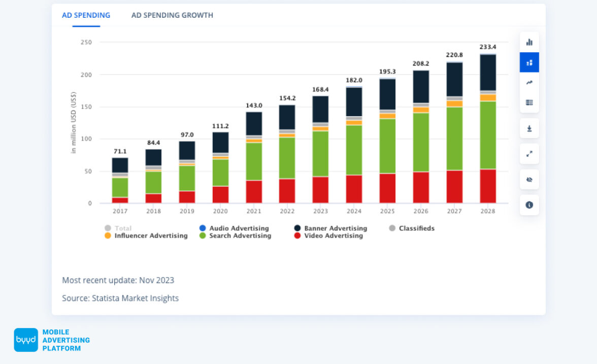The width and height of the screenshot is (597, 364).
Task: Click the Search Advertising legend label
Action: tap(240, 236)
